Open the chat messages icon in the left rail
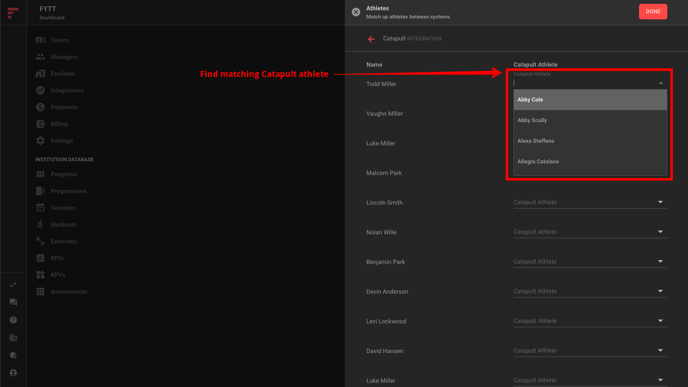This screenshot has width=688, height=387. pos(13,302)
